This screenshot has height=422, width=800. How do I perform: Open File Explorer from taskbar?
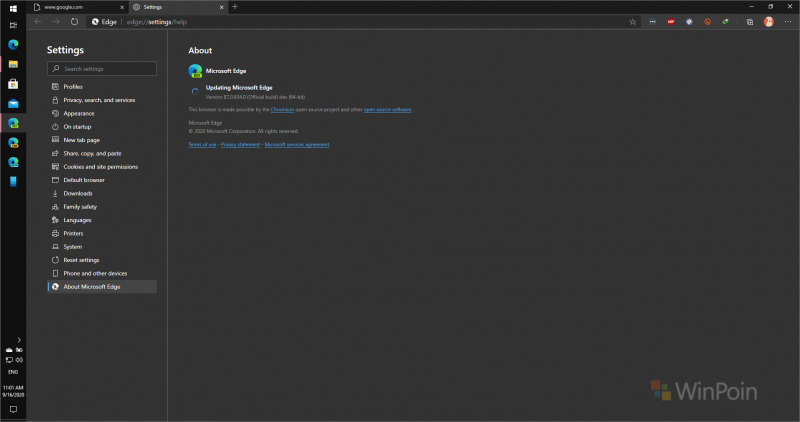pos(13,64)
